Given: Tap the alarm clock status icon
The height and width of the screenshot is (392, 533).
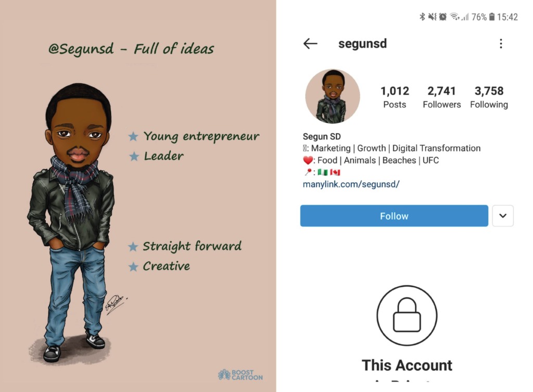Looking at the screenshot, I should (x=442, y=17).
